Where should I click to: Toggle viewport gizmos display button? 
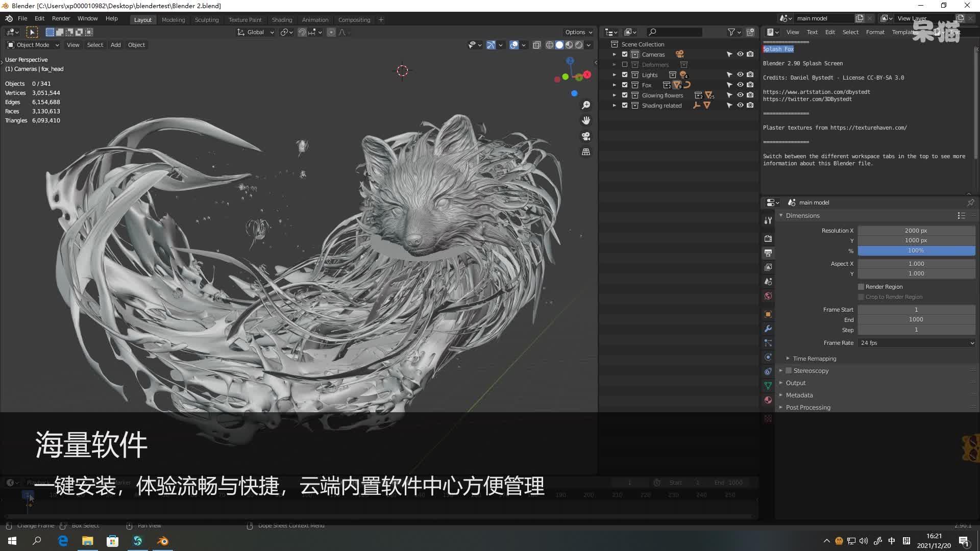coord(491,45)
